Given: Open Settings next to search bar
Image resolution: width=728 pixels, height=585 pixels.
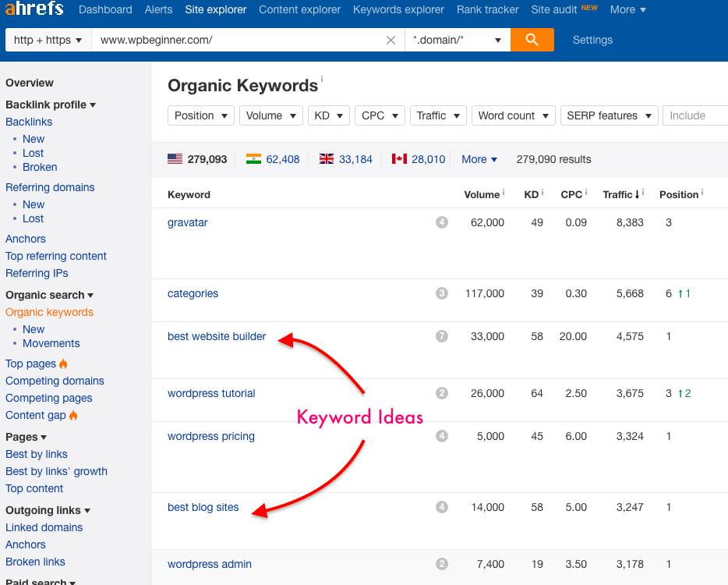Looking at the screenshot, I should point(592,40).
